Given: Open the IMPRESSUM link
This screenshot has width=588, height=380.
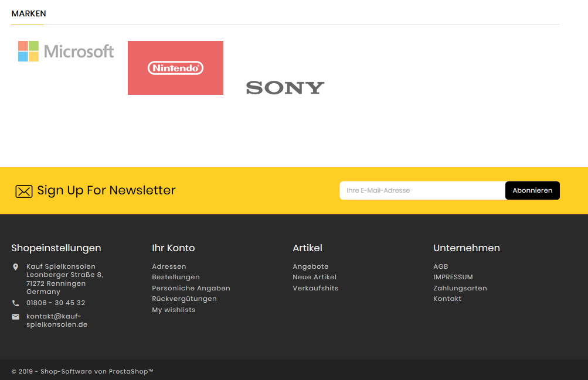Looking at the screenshot, I should pyautogui.click(x=453, y=277).
